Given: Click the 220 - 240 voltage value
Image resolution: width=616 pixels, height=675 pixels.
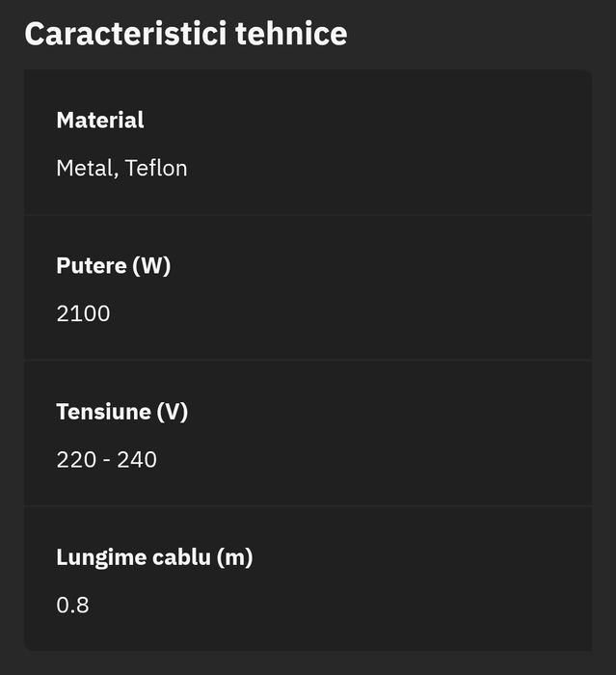Looking at the screenshot, I should 106,460.
